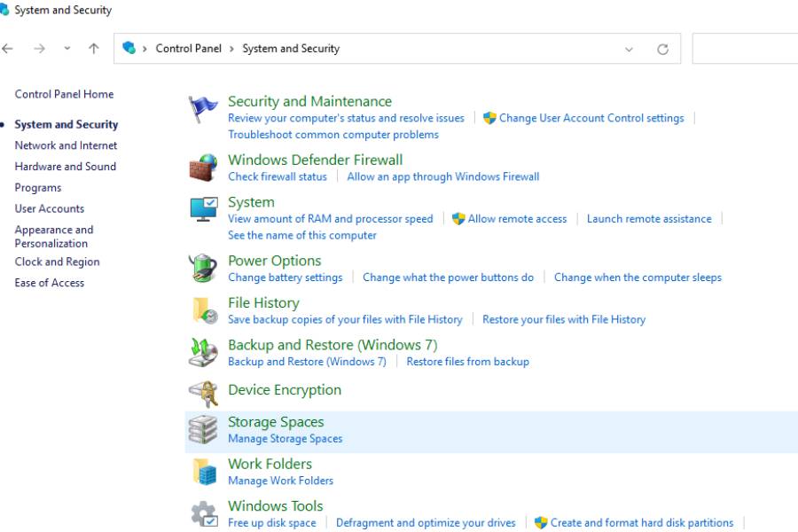The height and width of the screenshot is (532, 798).
Task: Open Hardware and Sound category
Action: 65,167
